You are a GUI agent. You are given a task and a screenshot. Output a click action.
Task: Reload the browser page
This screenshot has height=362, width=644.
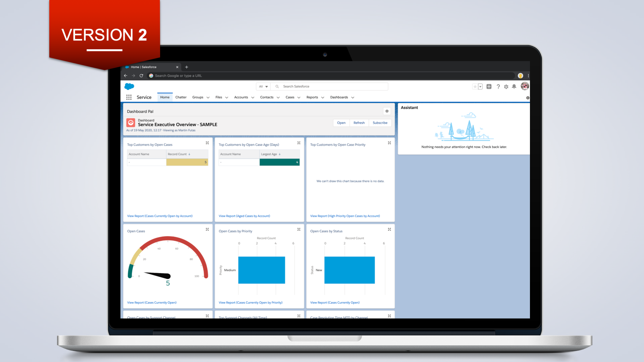(x=141, y=76)
